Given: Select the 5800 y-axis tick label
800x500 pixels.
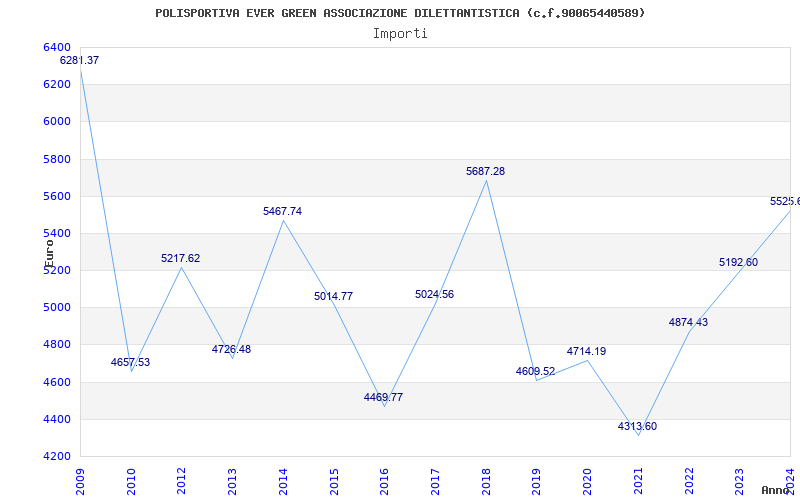Looking at the screenshot, I should coord(57,159).
